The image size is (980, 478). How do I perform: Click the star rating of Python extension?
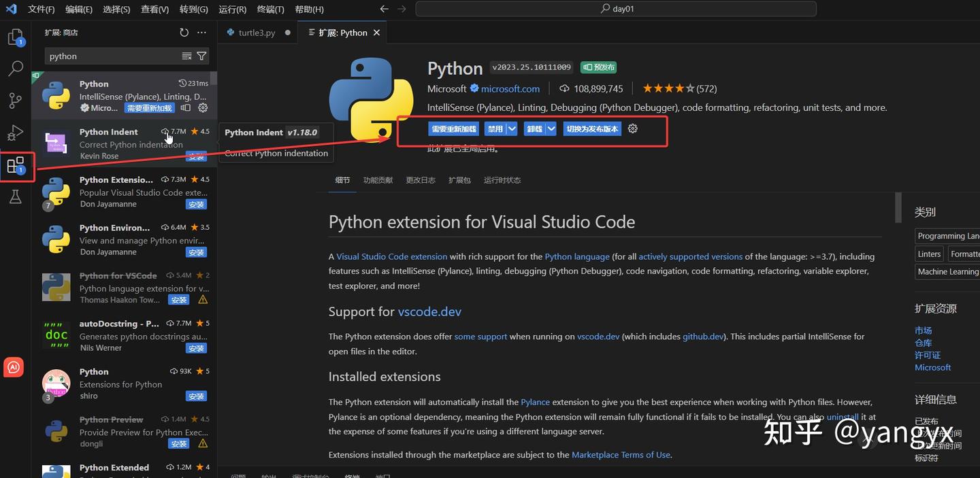click(x=669, y=88)
